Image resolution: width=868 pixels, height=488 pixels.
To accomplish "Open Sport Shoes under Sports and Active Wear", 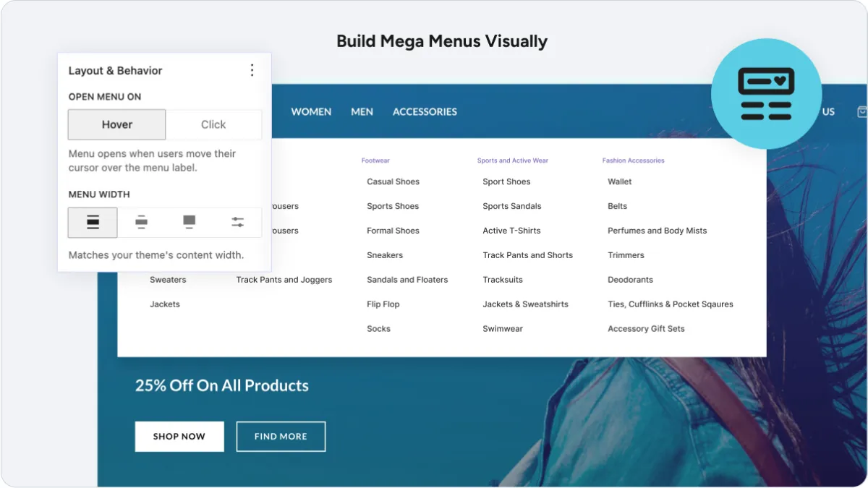I will [x=506, y=181].
